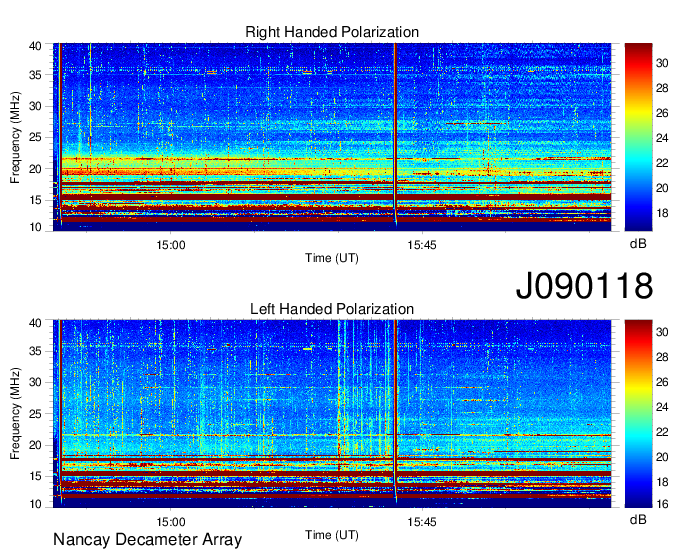Image resolution: width=680 pixels, height=552 pixels.
Task: Click the '30' frequency tick of the lower plot
Action: point(35,382)
